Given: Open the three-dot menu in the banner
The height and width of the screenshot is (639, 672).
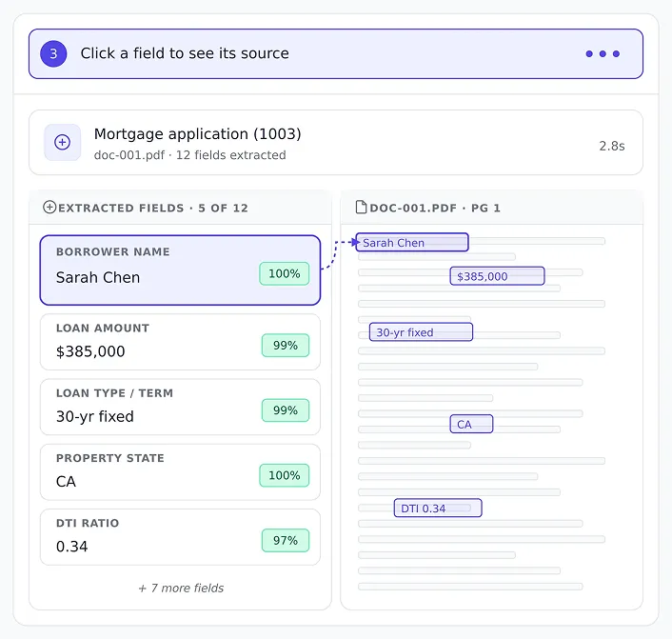Looking at the screenshot, I should click(x=603, y=53).
